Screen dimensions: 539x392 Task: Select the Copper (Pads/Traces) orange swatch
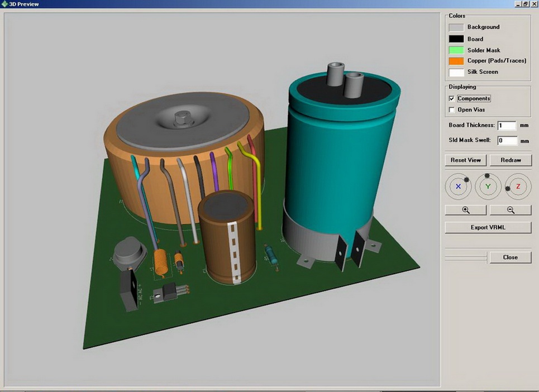click(456, 61)
